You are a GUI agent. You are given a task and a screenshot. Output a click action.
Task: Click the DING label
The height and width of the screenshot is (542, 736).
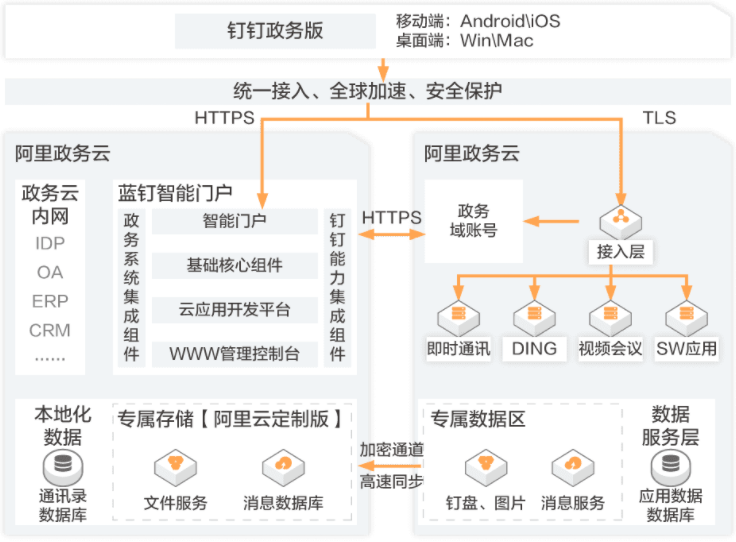[x=534, y=349]
